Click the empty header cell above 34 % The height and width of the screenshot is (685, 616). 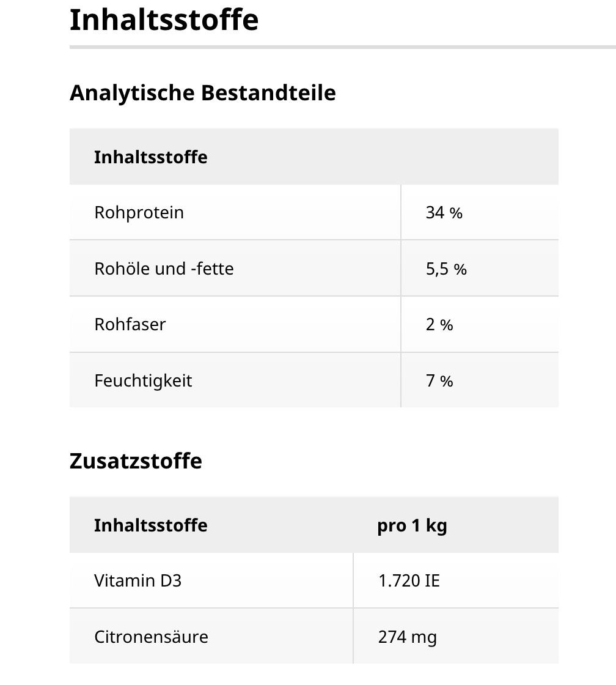(x=479, y=157)
